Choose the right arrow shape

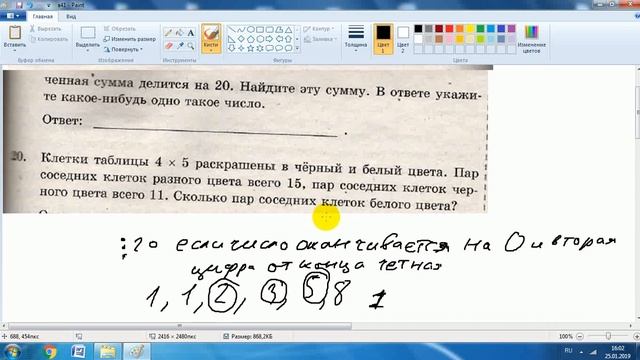point(269,39)
